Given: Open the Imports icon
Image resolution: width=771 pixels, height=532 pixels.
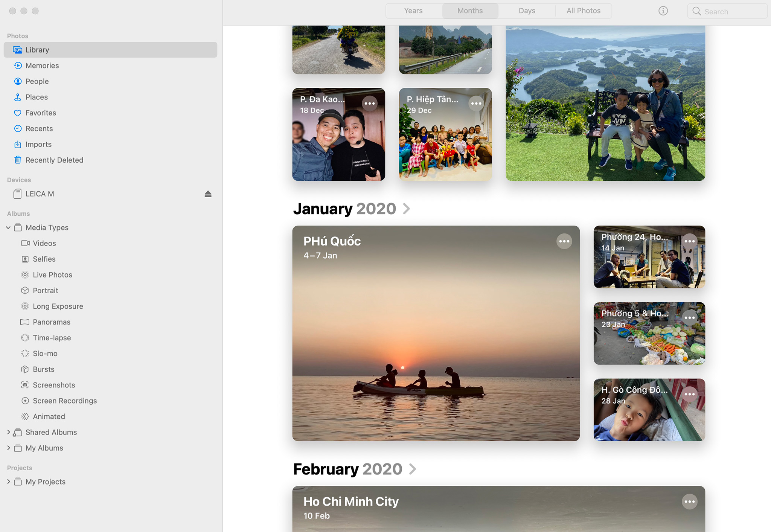Looking at the screenshot, I should click(18, 145).
